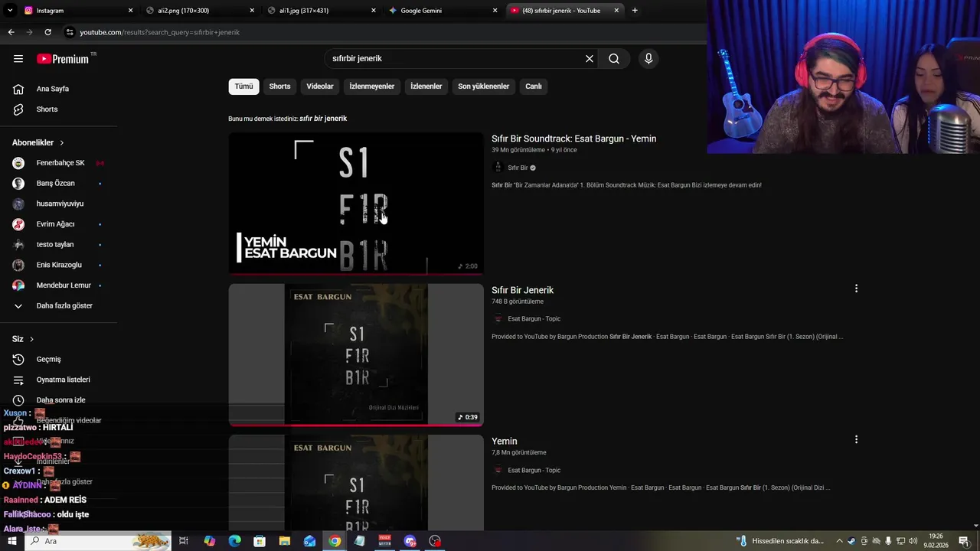The image size is (980, 551).
Task: Open Esat Bargun - Topic under Sıfır Bir Jenerik
Action: [x=534, y=319]
